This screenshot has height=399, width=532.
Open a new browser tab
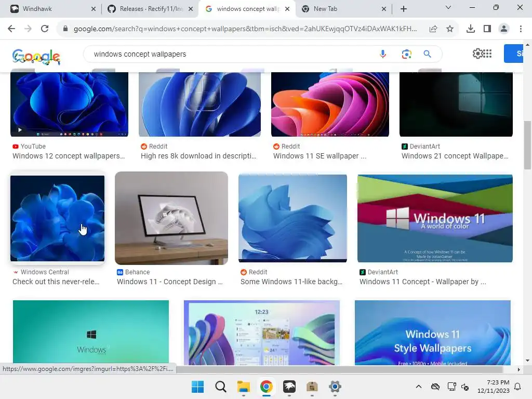403,9
